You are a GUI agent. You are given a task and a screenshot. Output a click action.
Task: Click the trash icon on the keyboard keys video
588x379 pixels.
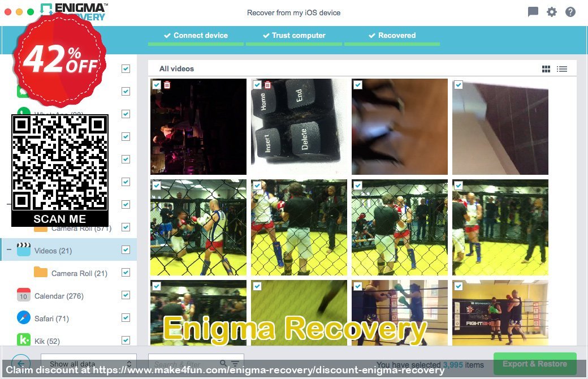[268, 85]
